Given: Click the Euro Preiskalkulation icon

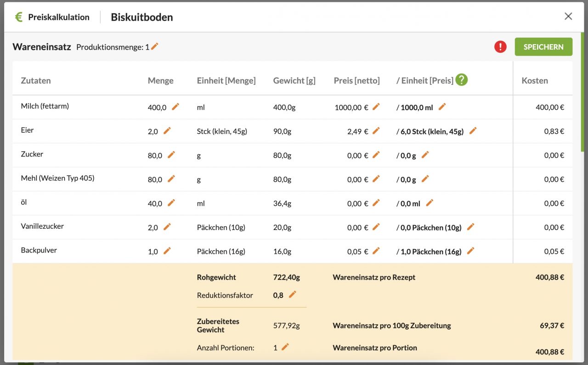Looking at the screenshot, I should 18,17.
